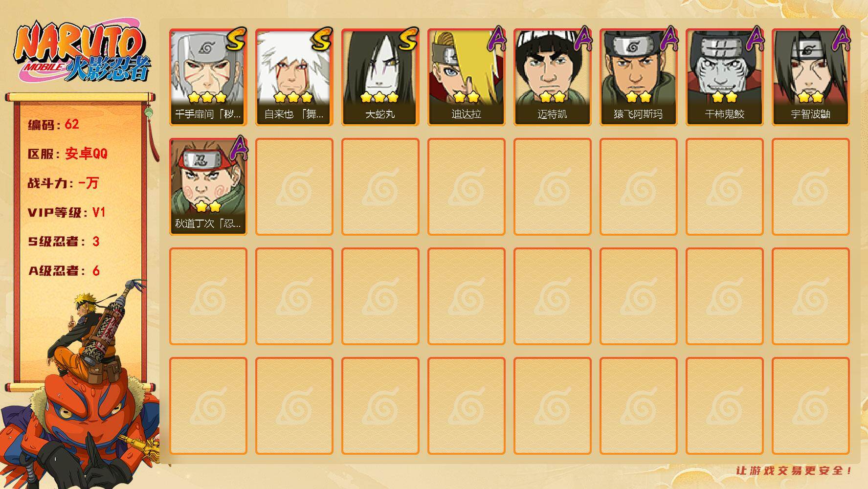868x489 pixels.
Task: Select the 迈特凯 ninja card
Action: pos(552,77)
